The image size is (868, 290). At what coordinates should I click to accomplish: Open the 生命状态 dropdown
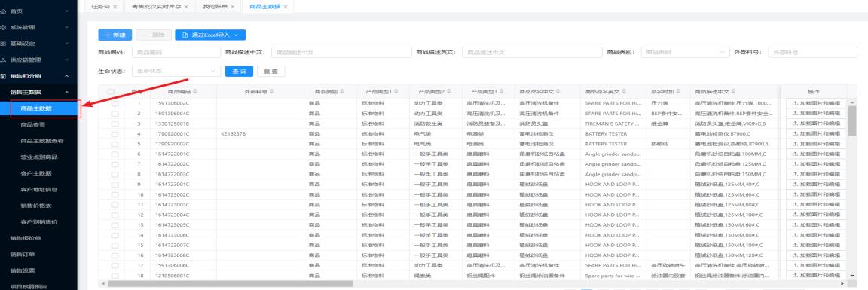tap(176, 72)
